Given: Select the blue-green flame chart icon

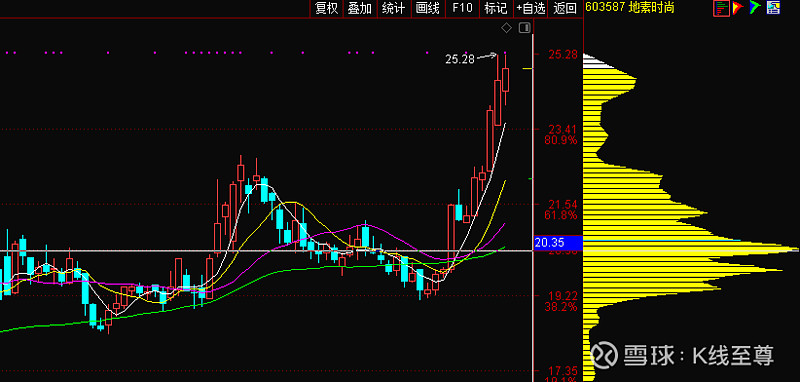Looking at the screenshot, I should 755,7.
